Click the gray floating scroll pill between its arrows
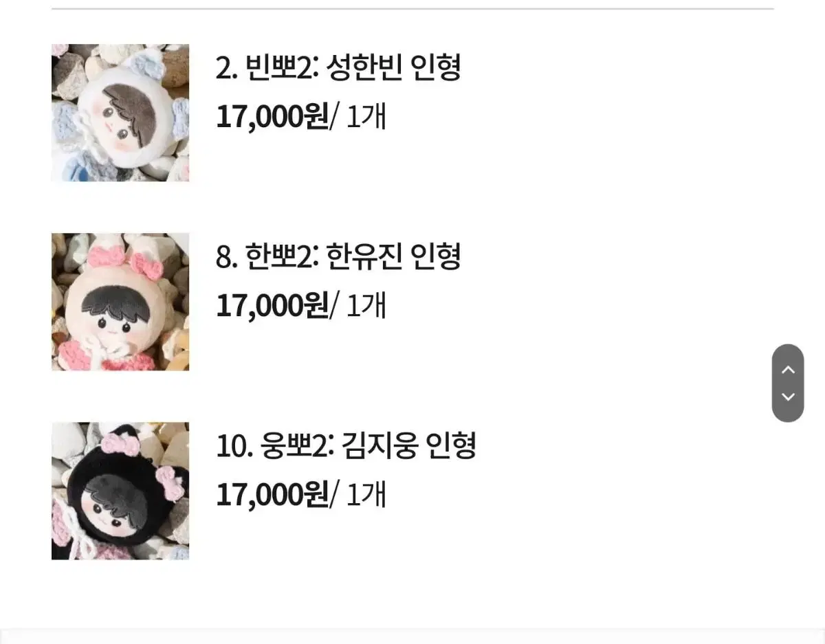Image resolution: width=825 pixels, height=644 pixels. 788,383
